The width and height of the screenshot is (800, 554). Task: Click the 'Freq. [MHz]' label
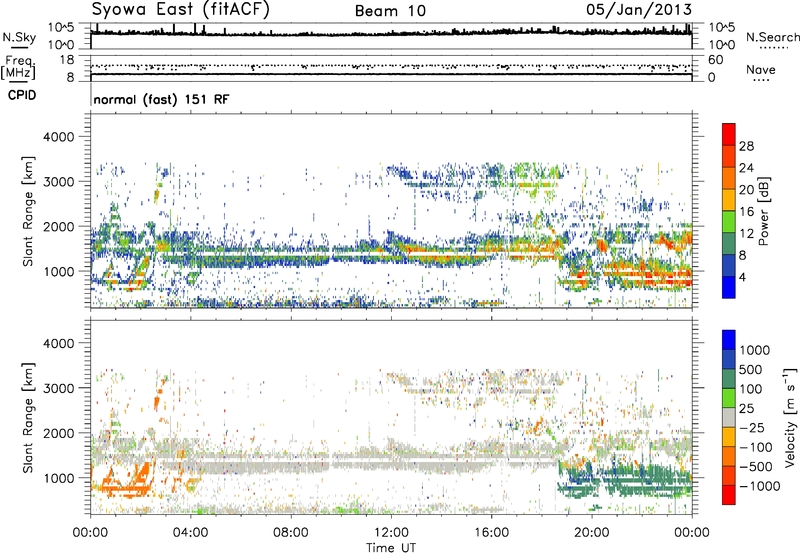19,68
